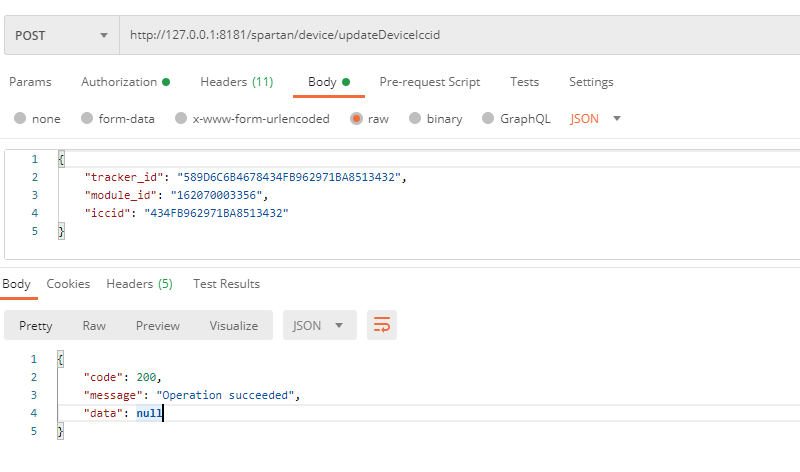The width and height of the screenshot is (800, 472).
Task: Switch response view to Raw
Action: [x=94, y=325]
